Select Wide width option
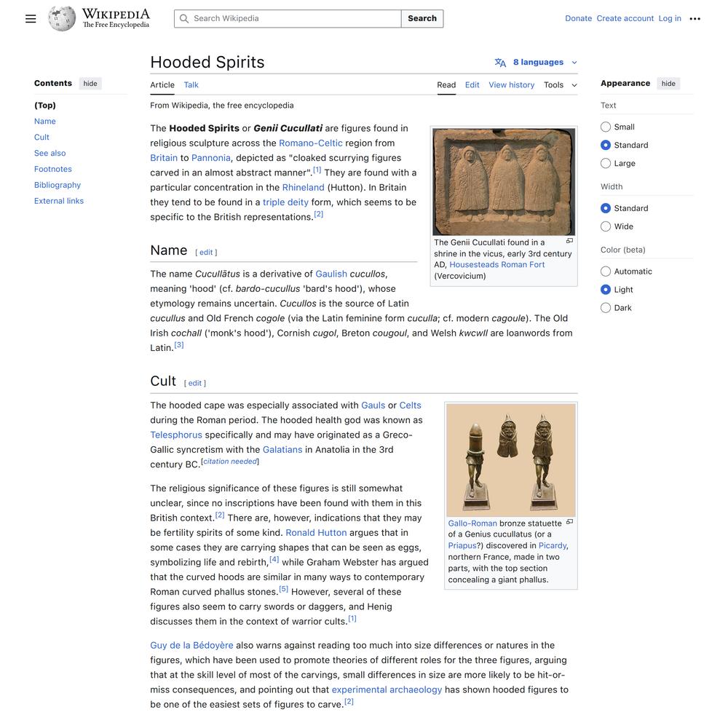Screen dimensions: 728x728 (x=606, y=226)
